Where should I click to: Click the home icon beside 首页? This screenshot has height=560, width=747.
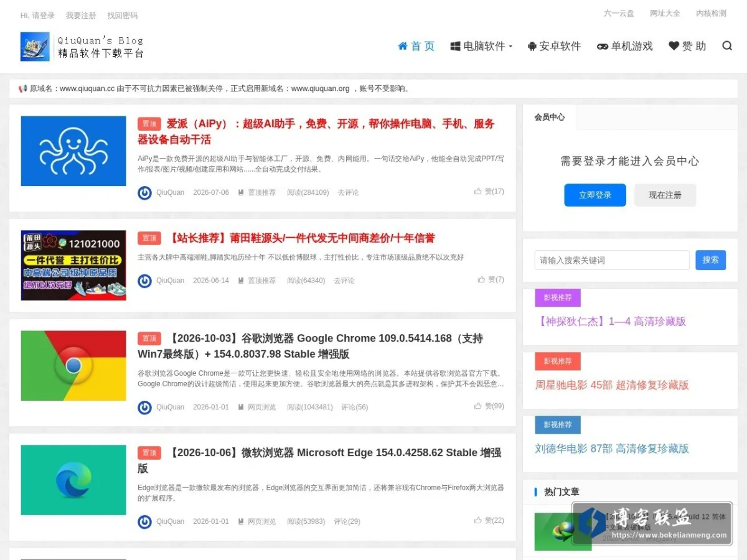[403, 46]
